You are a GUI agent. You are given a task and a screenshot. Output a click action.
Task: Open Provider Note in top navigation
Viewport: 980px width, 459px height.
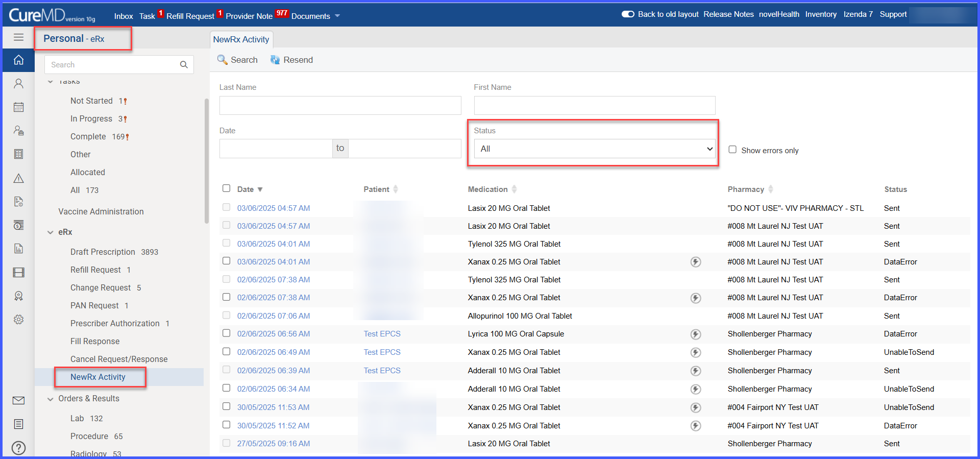pos(249,16)
